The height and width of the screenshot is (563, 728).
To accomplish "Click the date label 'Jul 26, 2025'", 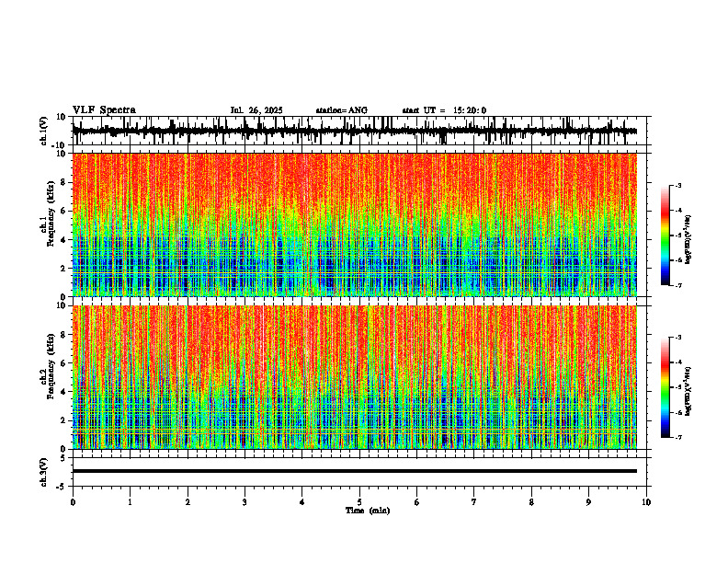I will [256, 110].
